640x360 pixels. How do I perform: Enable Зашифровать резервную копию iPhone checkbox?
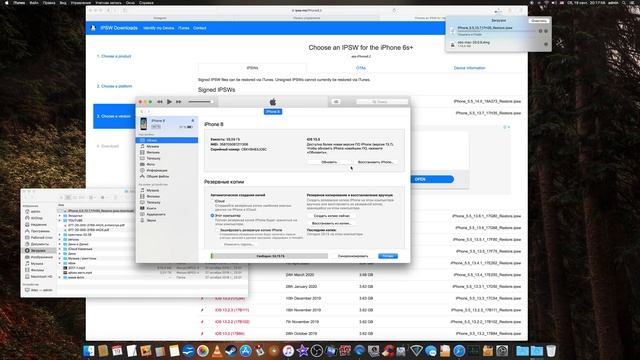217,230
